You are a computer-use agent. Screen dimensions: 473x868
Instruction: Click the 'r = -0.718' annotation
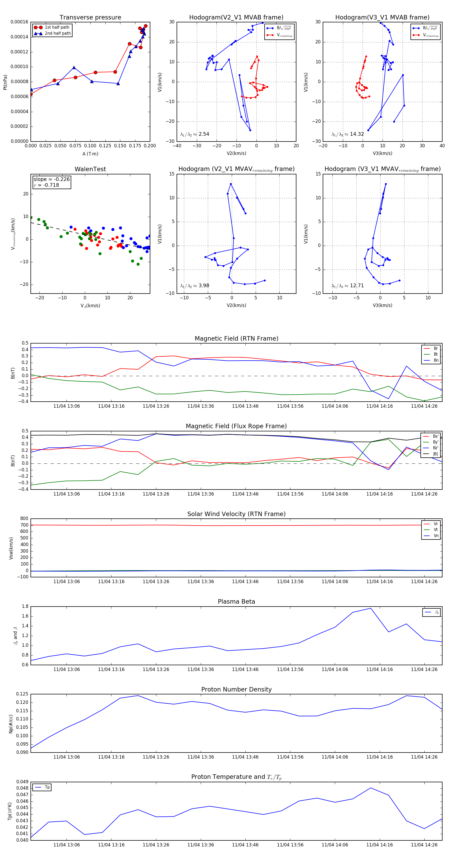[47, 185]
